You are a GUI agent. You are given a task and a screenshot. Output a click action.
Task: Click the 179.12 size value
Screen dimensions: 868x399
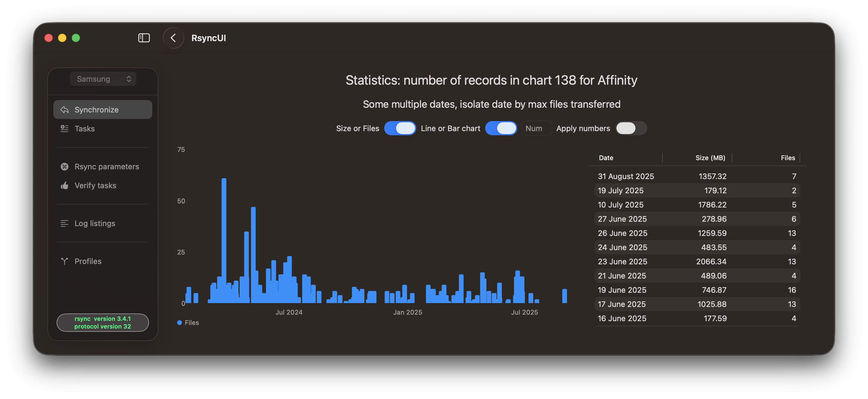pyautogui.click(x=715, y=191)
